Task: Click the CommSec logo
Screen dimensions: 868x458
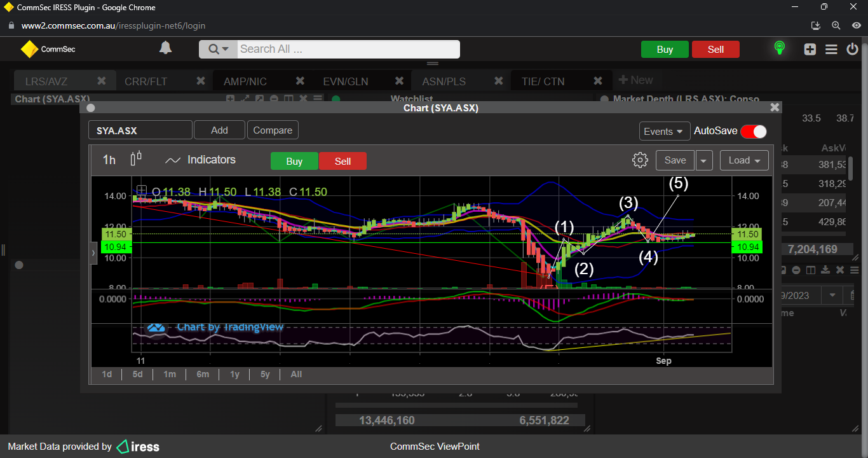Action: pos(48,49)
